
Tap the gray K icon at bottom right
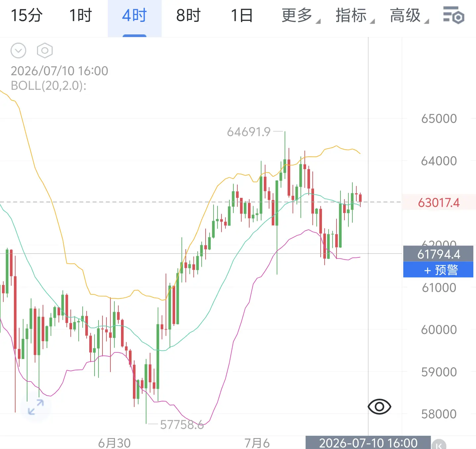coord(439,444)
